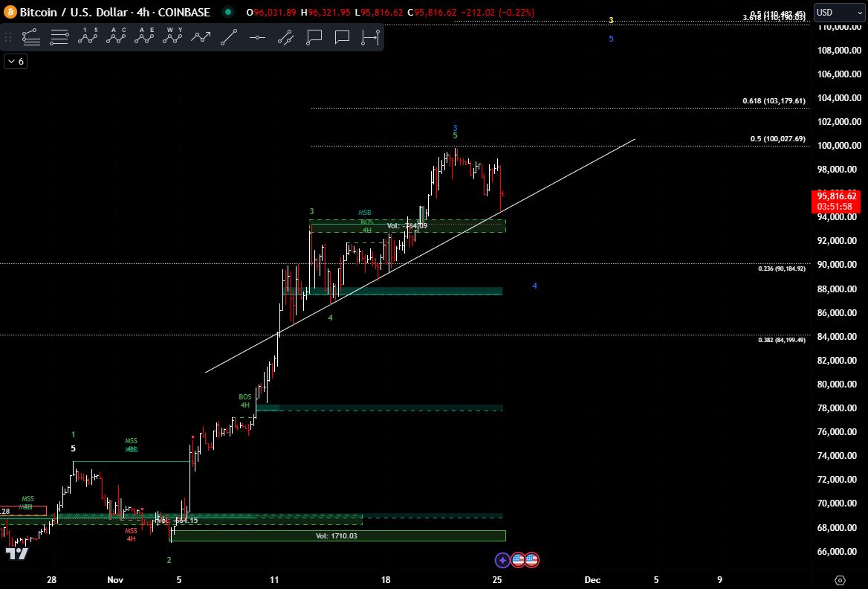
Task: Open the USD currency dropdown
Action: click(839, 12)
